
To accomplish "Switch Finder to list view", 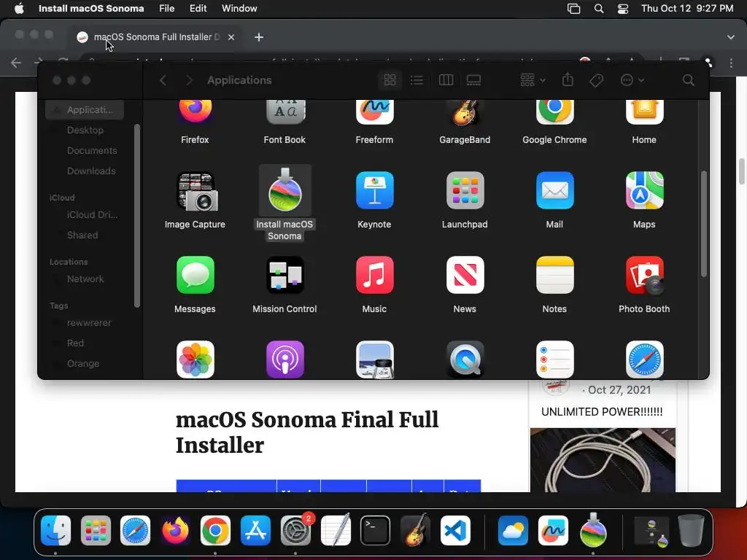I will coord(417,80).
